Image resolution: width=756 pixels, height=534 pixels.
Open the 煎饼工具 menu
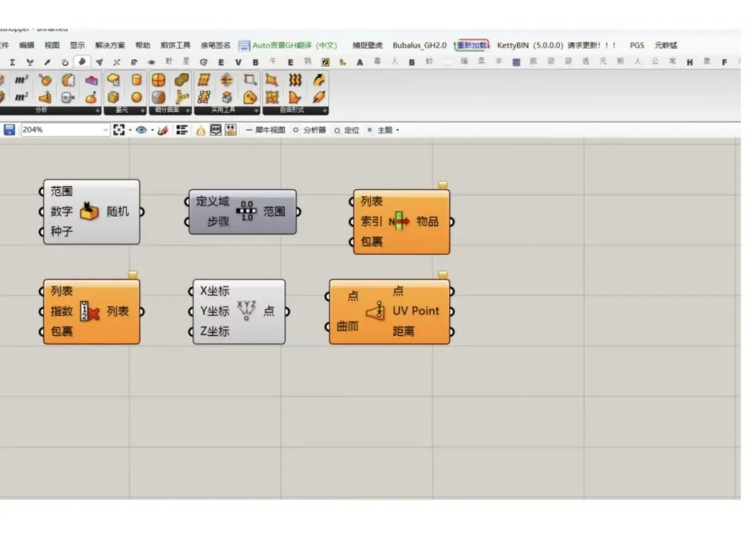coord(175,45)
